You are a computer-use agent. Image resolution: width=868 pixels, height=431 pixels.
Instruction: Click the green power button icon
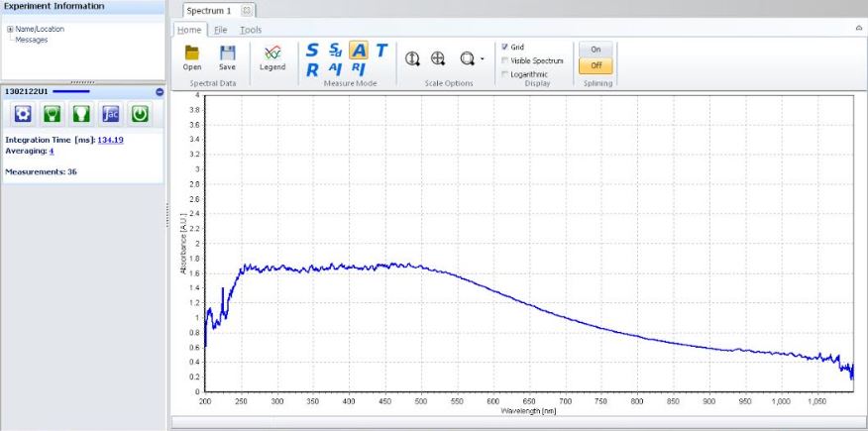(141, 115)
